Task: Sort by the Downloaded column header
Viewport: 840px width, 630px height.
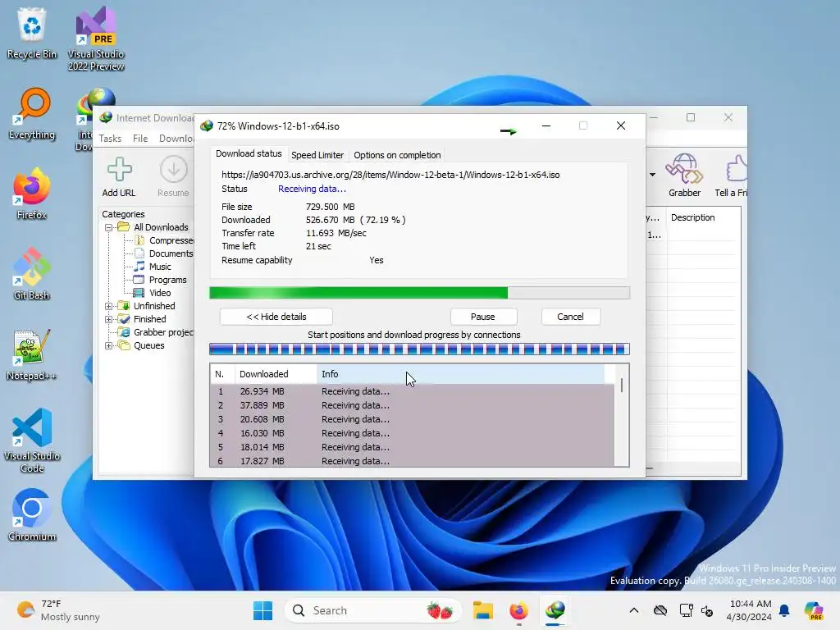Action: pos(276,374)
